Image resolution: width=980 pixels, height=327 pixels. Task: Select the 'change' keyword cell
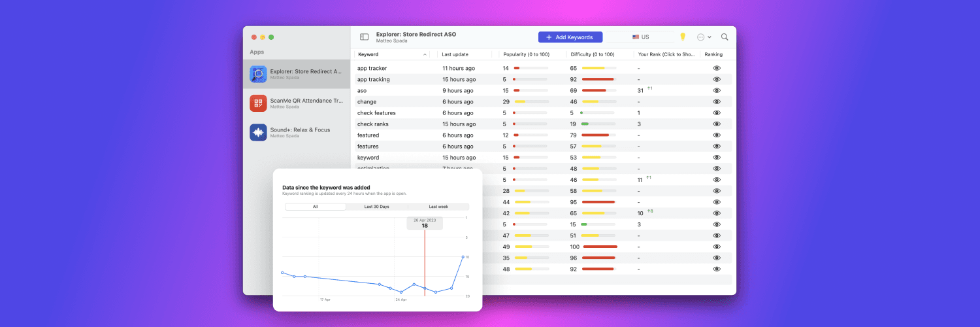pos(367,101)
